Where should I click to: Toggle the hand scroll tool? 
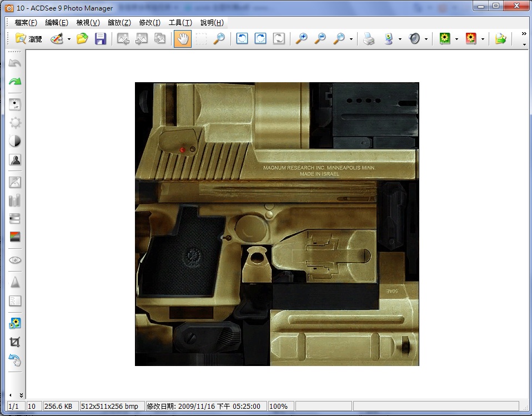[183, 39]
